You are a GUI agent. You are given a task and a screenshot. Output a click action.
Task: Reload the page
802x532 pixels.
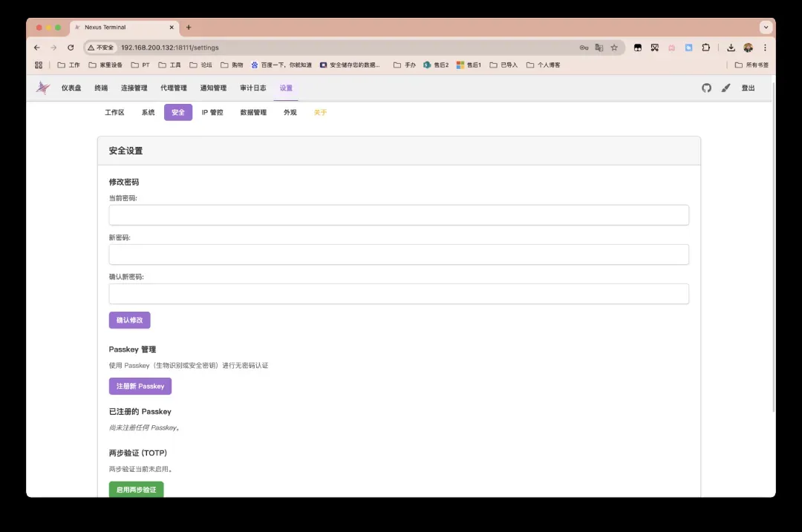pyautogui.click(x=71, y=47)
